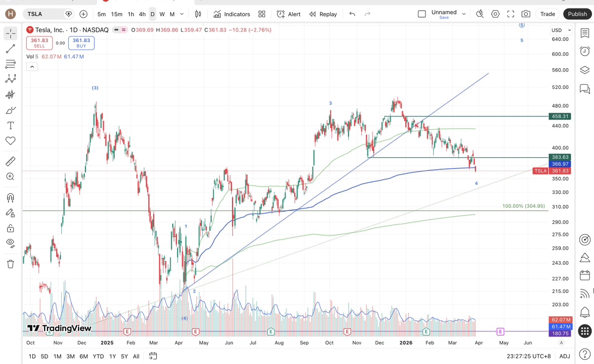Open candlestick chart type selector
This screenshot has width=594, height=364.
(199, 14)
